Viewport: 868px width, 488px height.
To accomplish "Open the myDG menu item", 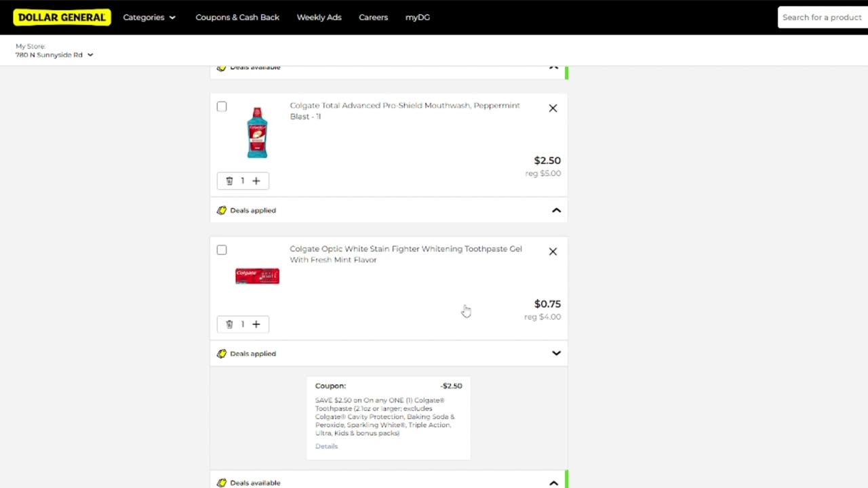I will click(x=418, y=18).
